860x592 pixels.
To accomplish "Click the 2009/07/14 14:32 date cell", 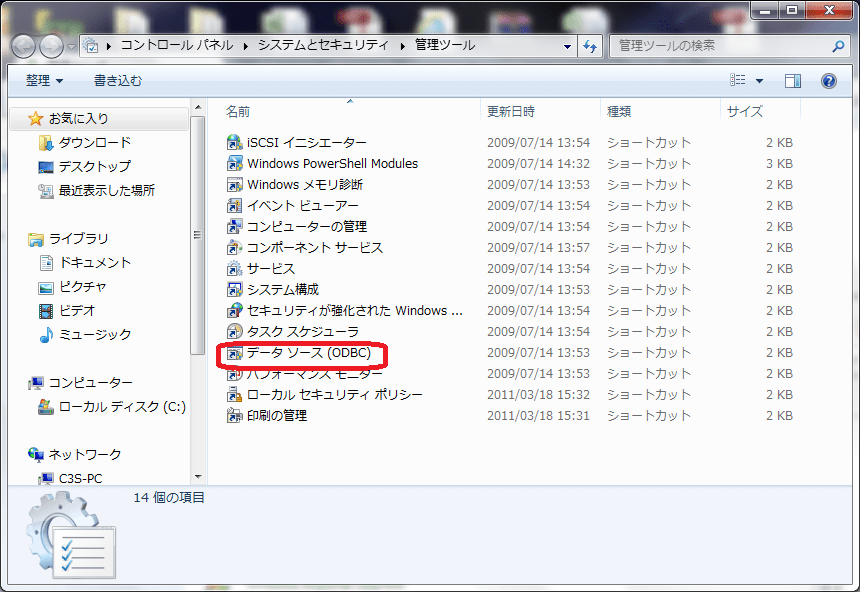I will (538, 163).
